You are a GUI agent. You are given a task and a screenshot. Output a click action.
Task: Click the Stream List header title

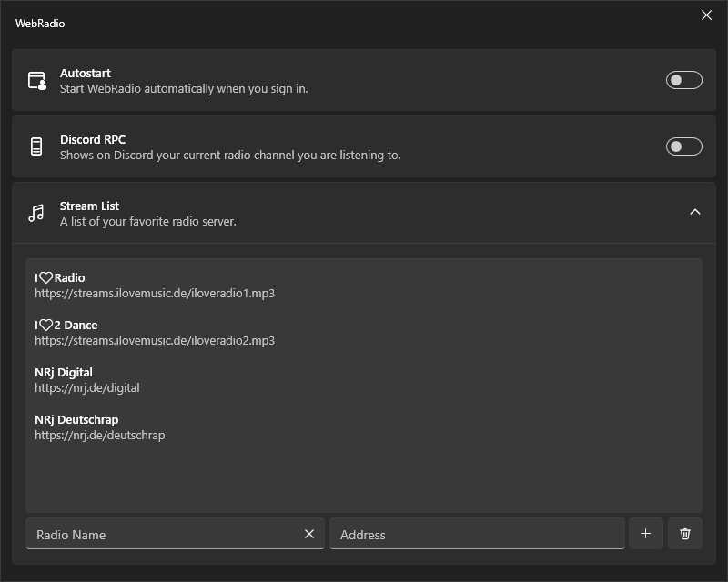(x=89, y=206)
